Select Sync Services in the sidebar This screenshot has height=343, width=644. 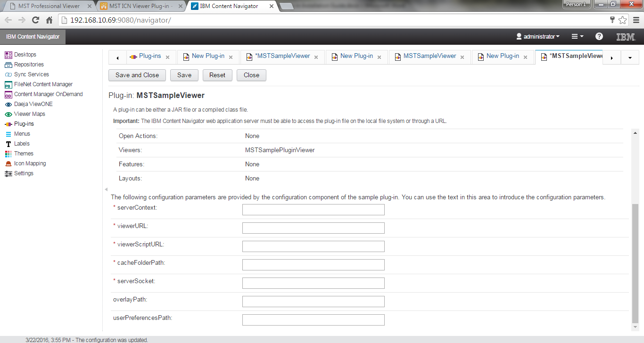tap(26, 74)
